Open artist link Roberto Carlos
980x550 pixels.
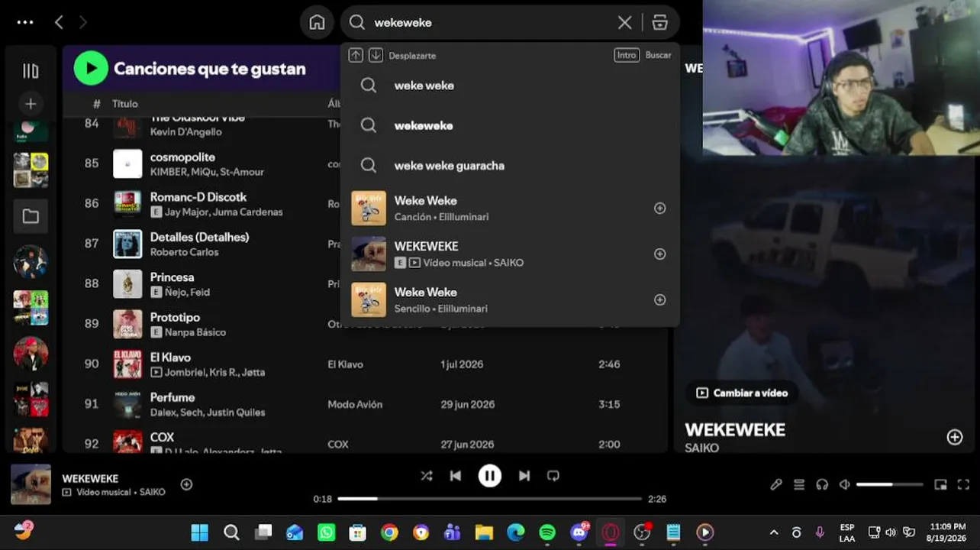click(184, 252)
